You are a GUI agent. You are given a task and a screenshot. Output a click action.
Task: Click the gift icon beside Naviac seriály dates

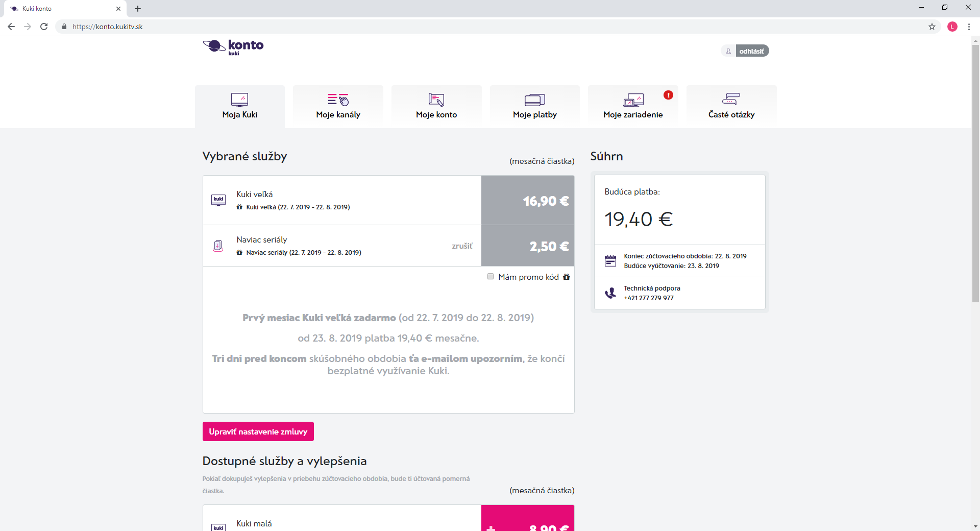[239, 253]
